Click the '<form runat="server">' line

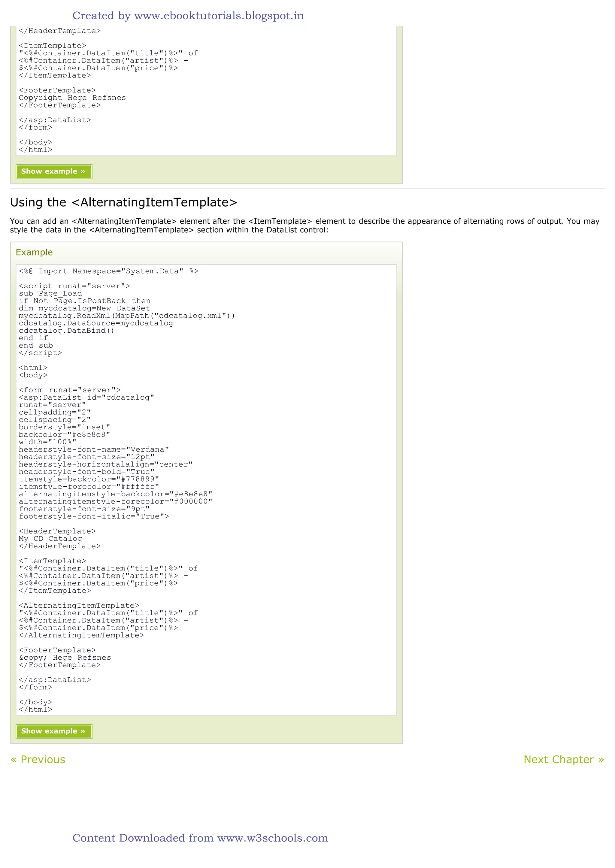tap(70, 390)
